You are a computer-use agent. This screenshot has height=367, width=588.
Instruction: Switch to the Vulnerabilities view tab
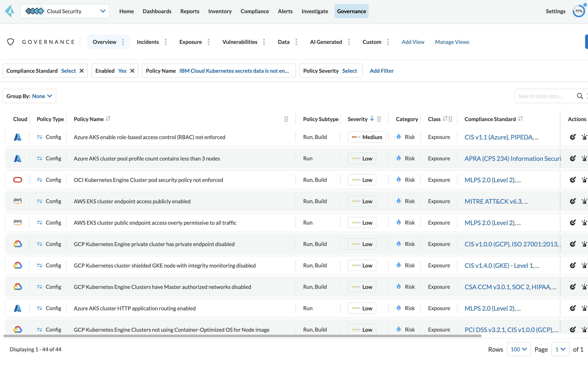(239, 42)
